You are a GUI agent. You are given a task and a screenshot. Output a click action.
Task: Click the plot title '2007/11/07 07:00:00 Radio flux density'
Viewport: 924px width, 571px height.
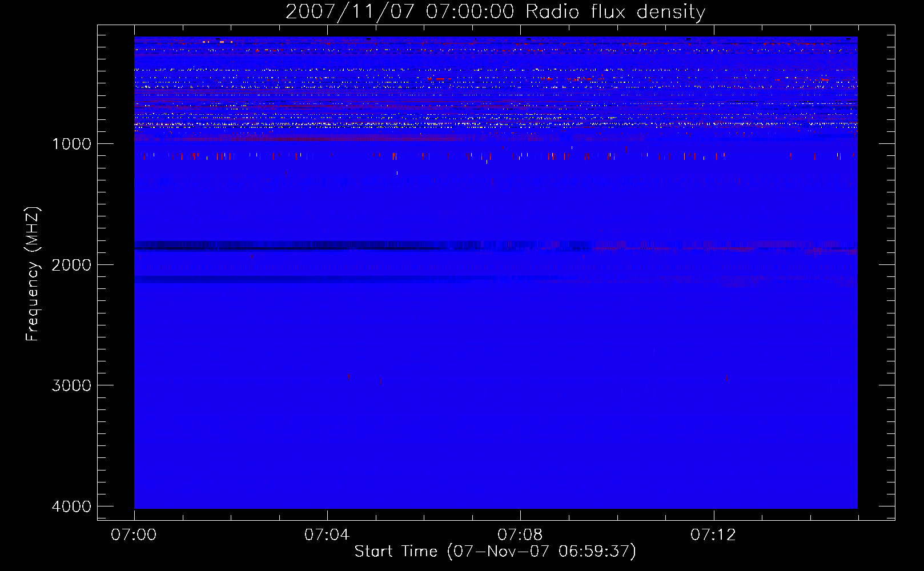(495, 12)
